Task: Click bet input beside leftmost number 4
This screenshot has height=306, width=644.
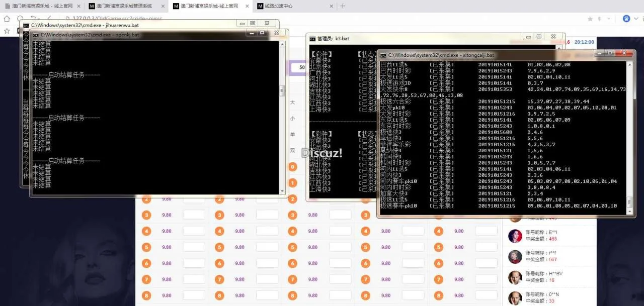Action: point(194,231)
